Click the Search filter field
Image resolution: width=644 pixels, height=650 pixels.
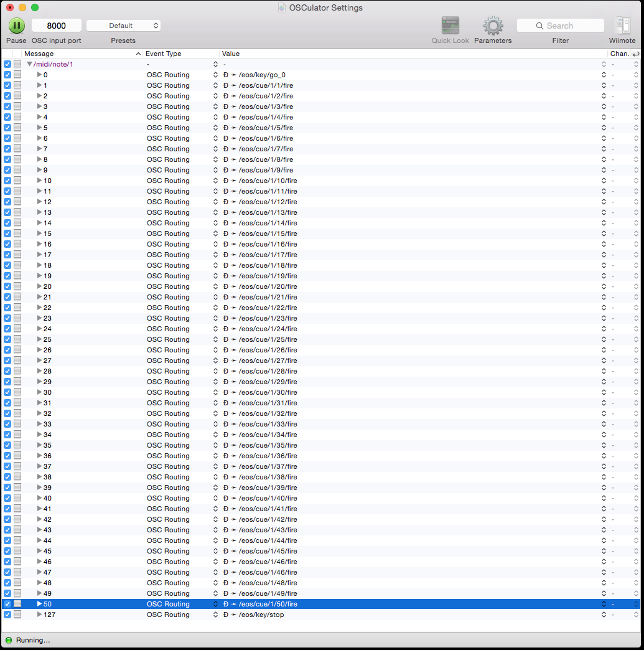click(x=560, y=26)
